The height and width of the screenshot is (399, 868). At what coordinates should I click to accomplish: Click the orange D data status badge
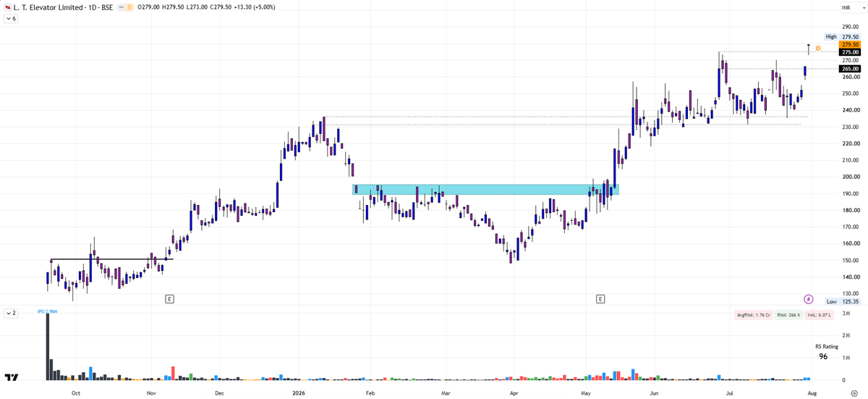(x=129, y=7)
